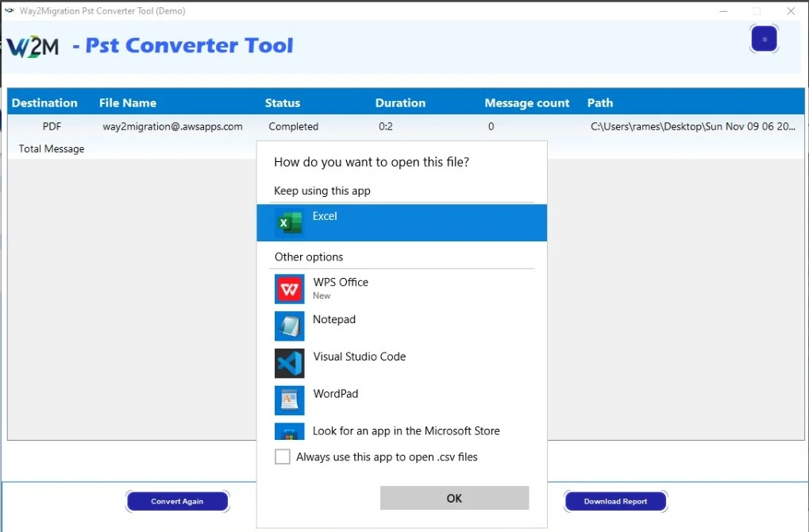Close the Pst Converter Tool window
The width and height of the screenshot is (809, 532).
791,11
